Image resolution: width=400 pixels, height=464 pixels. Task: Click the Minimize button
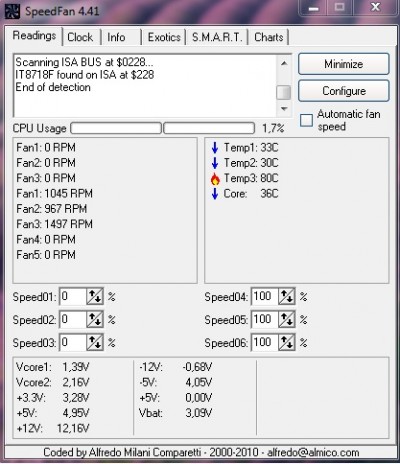coord(344,64)
